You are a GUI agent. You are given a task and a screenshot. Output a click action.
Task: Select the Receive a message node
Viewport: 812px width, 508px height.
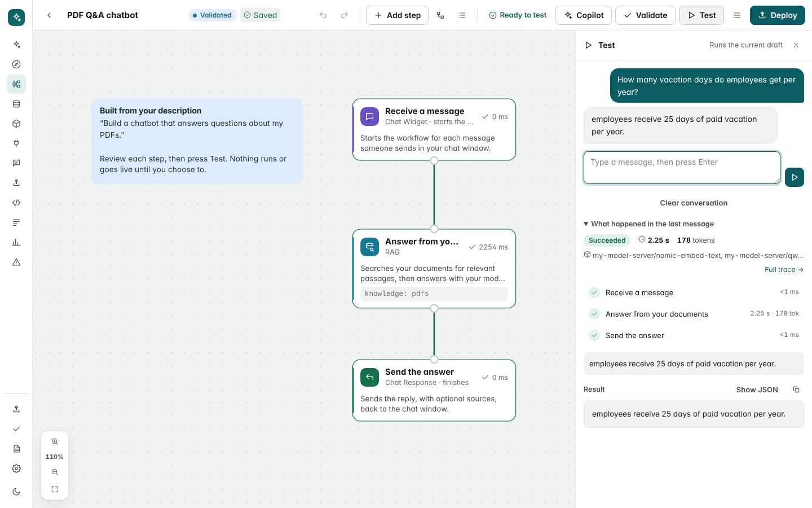coord(434,130)
